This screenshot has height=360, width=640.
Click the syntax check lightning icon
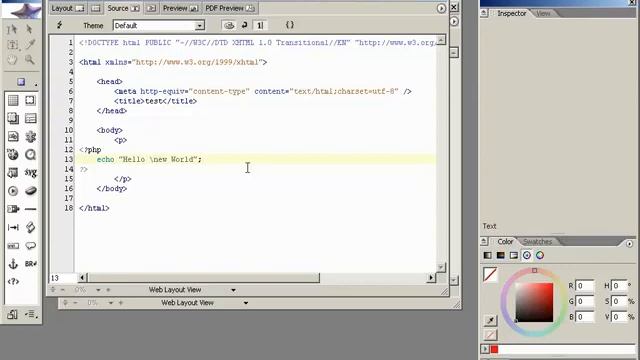(59, 25)
